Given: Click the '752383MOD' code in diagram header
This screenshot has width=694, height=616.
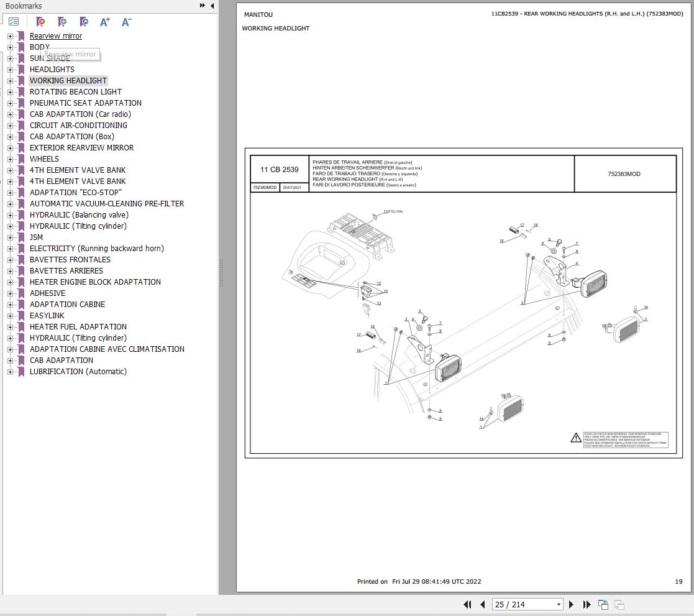Looking at the screenshot, I should click(x=624, y=174).
